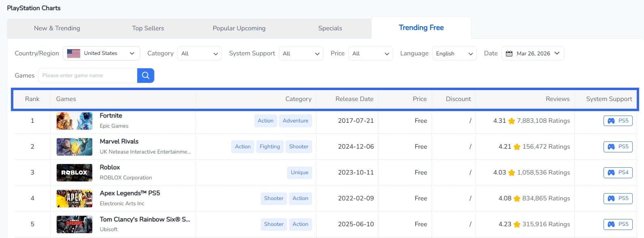Change the Language dropdown from English

click(x=454, y=53)
